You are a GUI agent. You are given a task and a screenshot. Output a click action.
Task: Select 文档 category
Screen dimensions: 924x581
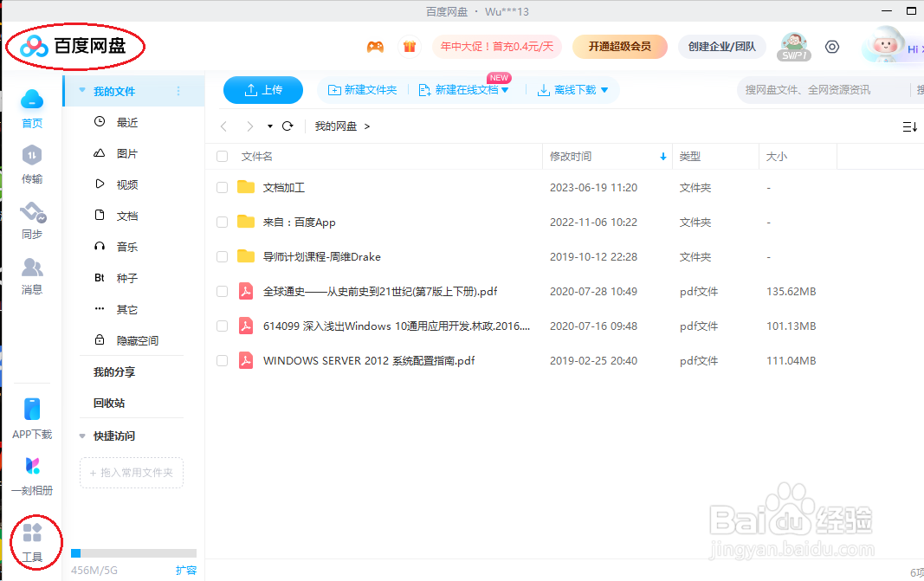tap(127, 216)
